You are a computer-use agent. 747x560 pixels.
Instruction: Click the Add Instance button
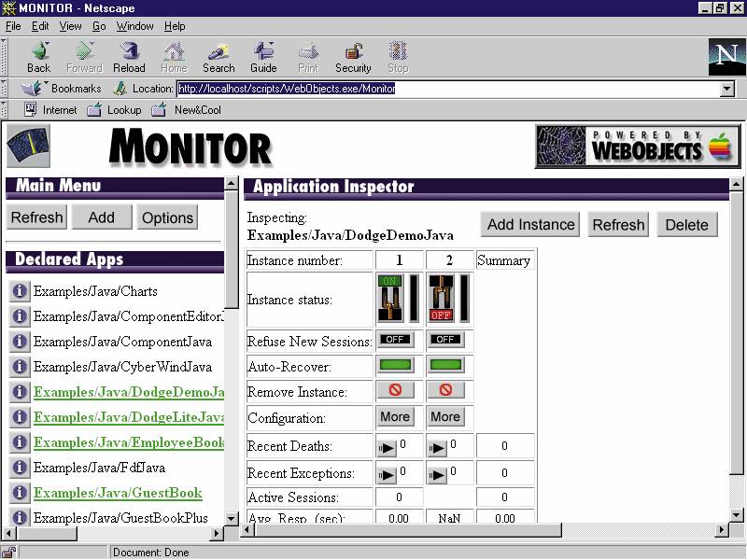[530, 224]
